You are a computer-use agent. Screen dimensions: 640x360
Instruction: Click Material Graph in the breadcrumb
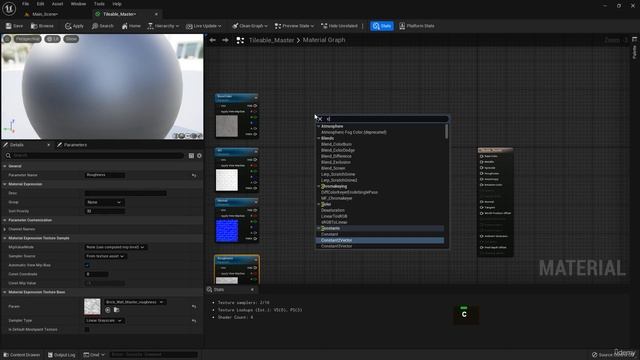tap(324, 40)
